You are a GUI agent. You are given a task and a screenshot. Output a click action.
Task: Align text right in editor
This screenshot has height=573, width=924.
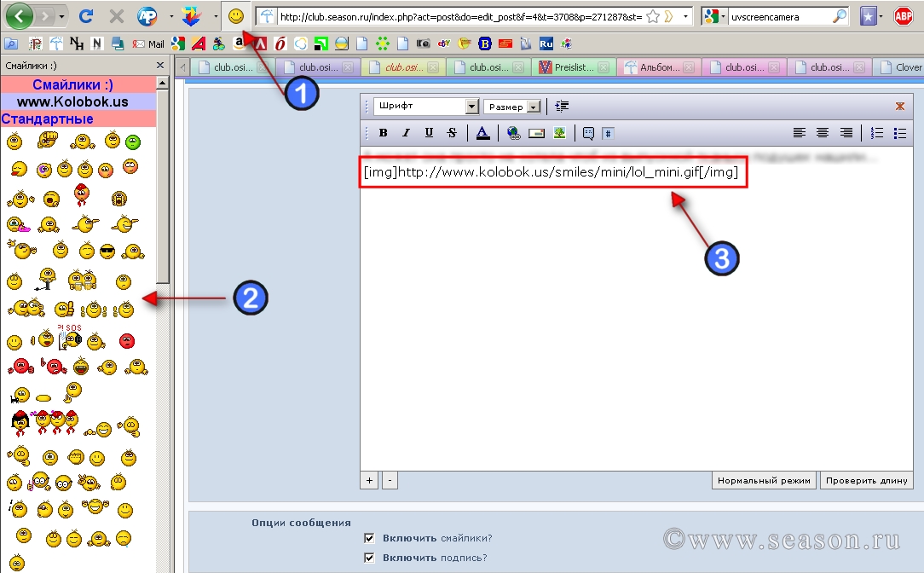[x=846, y=133]
